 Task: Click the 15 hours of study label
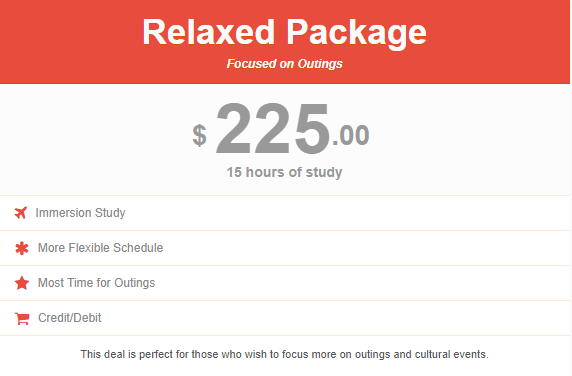coord(285,172)
